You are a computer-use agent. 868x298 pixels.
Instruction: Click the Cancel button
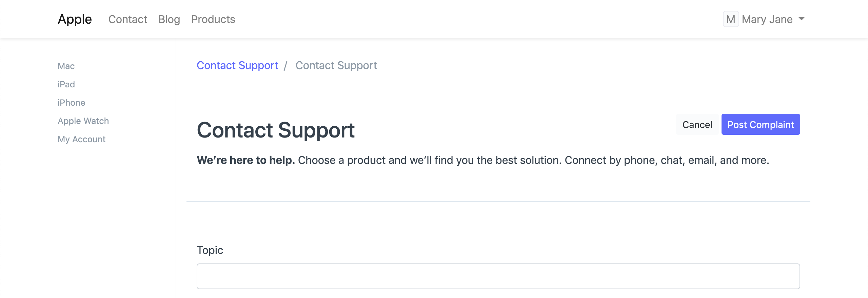[697, 124]
